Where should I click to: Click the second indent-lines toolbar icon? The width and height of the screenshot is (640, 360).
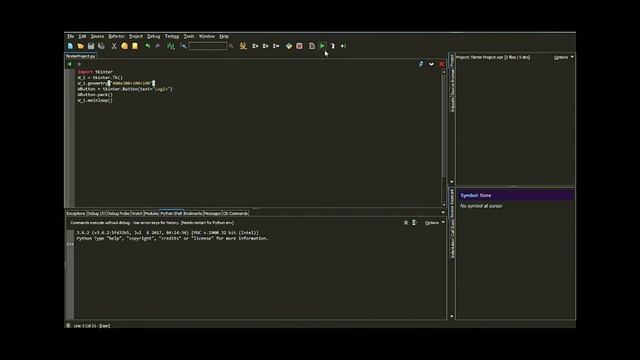266,46
